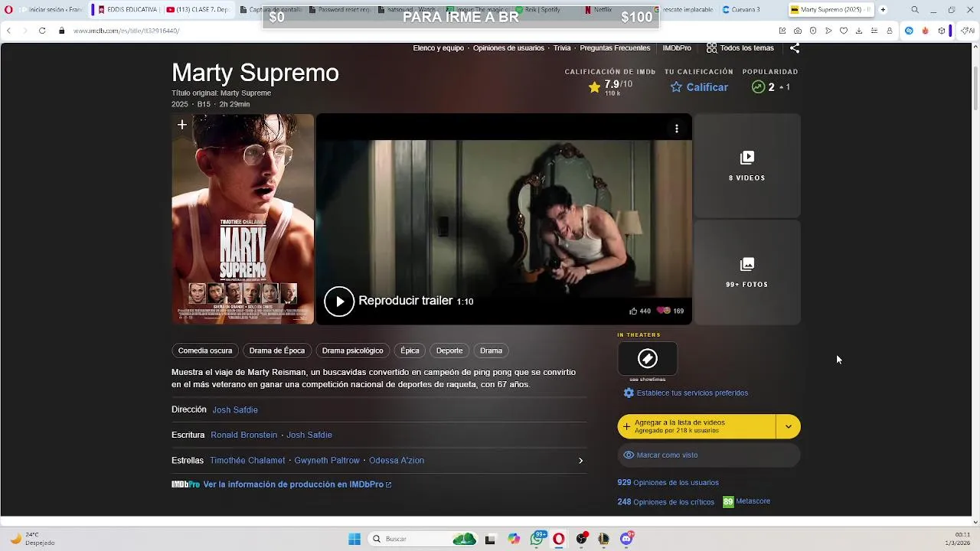This screenshot has width=980, height=551.
Task: Open Timothée Chalamet cast link
Action: point(248,460)
